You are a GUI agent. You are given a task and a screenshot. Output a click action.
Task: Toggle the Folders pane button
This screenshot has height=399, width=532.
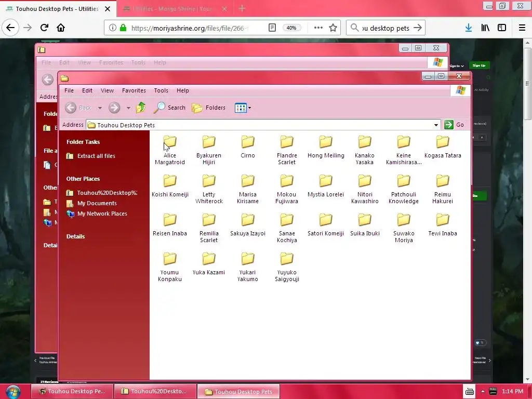[208, 108]
